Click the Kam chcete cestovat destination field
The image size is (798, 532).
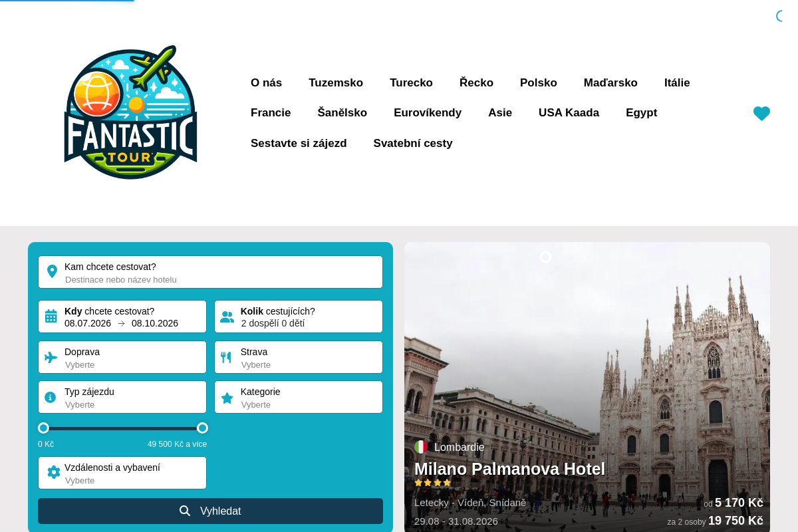210,272
